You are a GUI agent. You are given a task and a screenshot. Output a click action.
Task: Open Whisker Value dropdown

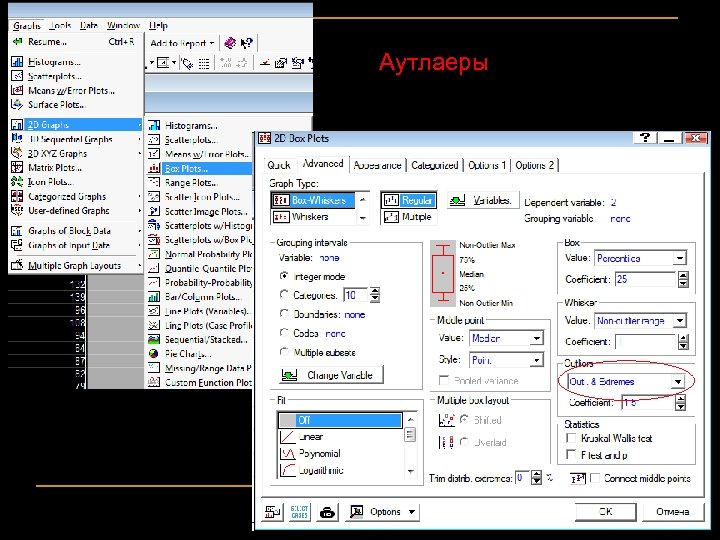coord(680,321)
